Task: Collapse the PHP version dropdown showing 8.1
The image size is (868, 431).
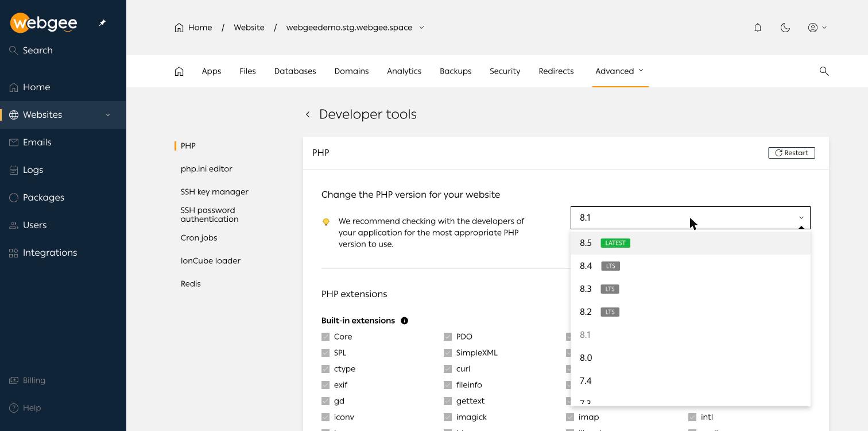Action: [691, 218]
